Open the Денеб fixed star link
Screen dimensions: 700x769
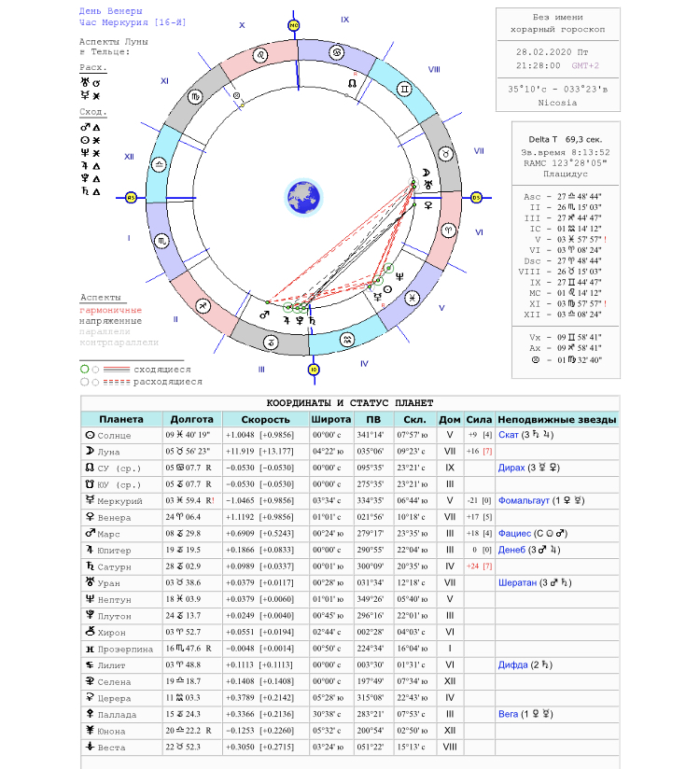tap(511, 550)
